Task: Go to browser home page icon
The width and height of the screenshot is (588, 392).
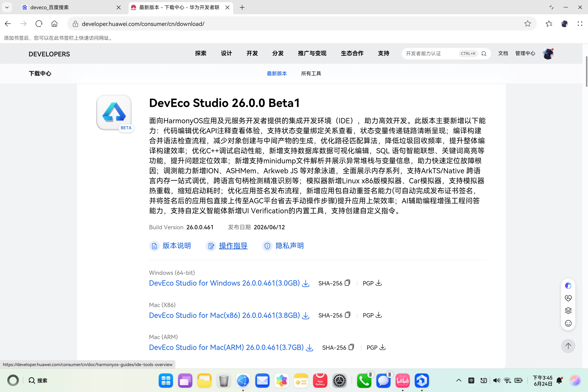Action: click(54, 24)
